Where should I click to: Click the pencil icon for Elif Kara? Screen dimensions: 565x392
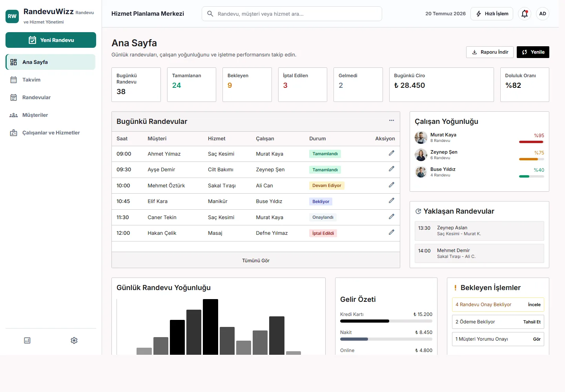[392, 201]
